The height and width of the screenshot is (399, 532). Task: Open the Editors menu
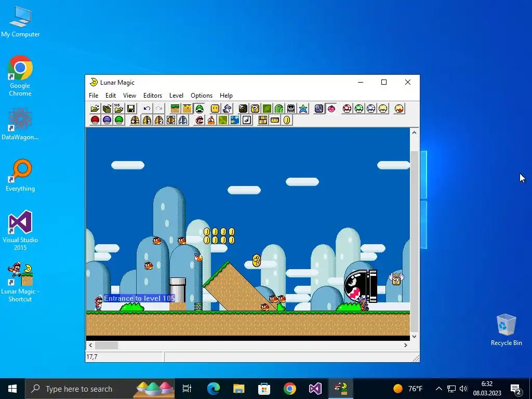click(x=153, y=96)
